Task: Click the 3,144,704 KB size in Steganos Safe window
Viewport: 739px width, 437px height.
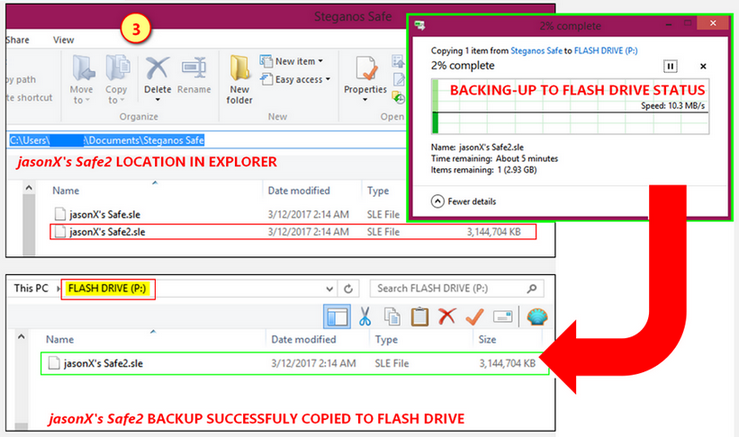Action: click(x=493, y=232)
